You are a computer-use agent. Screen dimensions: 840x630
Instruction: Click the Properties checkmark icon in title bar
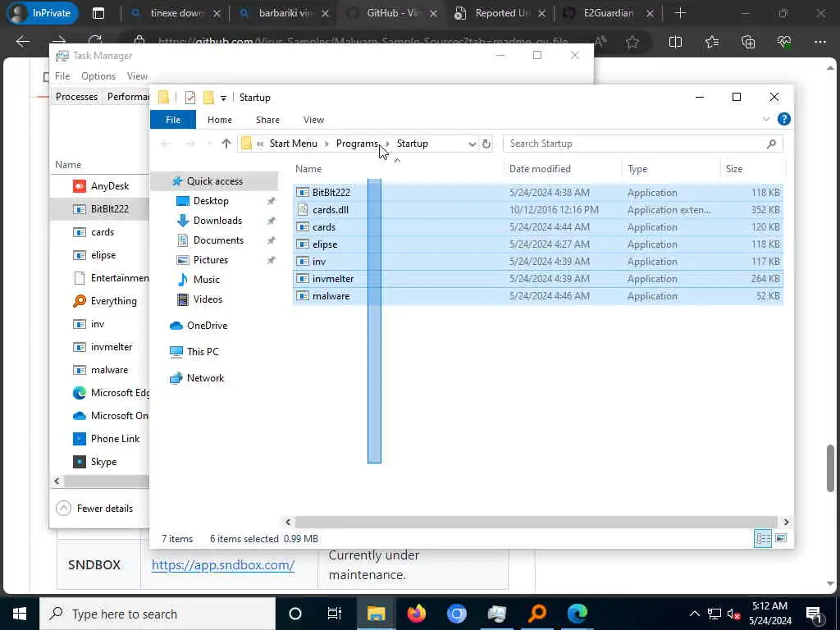189,98
